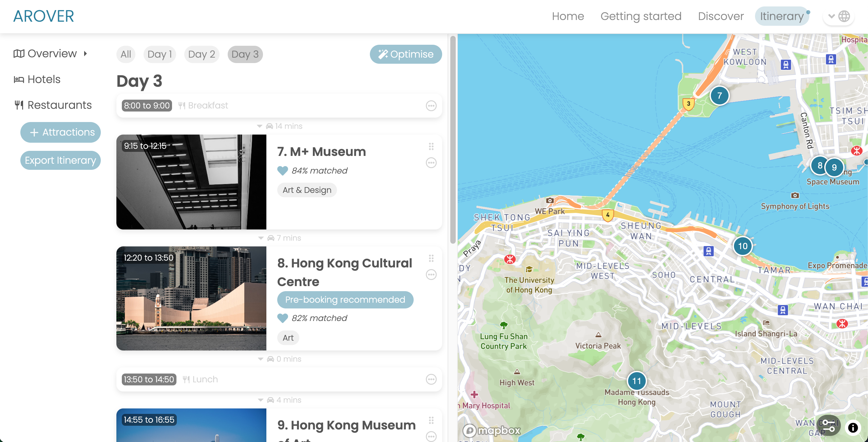Click the Optimise button
Image resolution: width=868 pixels, height=442 pixels.
coord(406,54)
